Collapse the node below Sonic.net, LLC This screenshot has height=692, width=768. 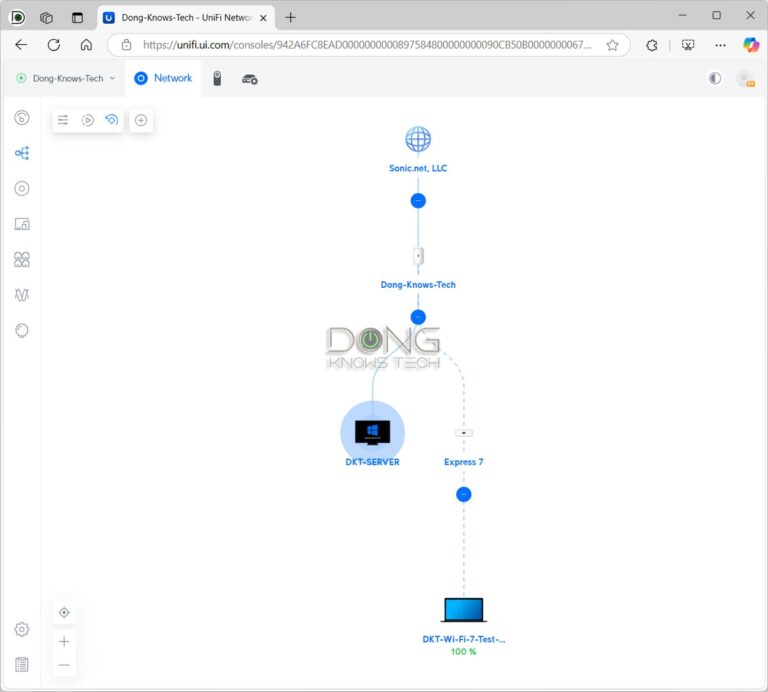418,201
